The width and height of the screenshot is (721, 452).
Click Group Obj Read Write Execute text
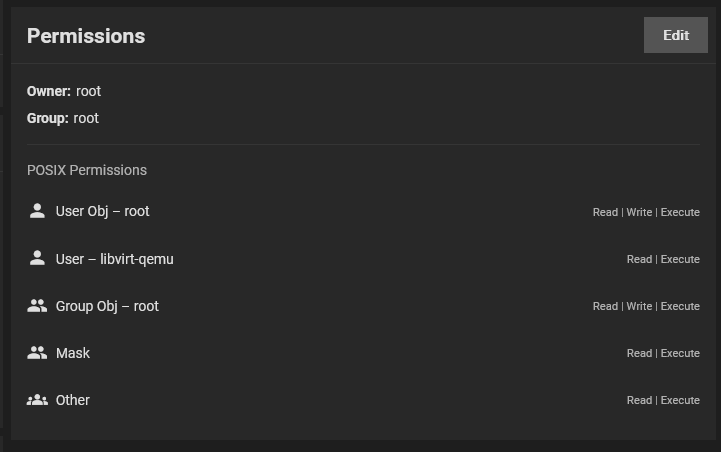point(646,306)
